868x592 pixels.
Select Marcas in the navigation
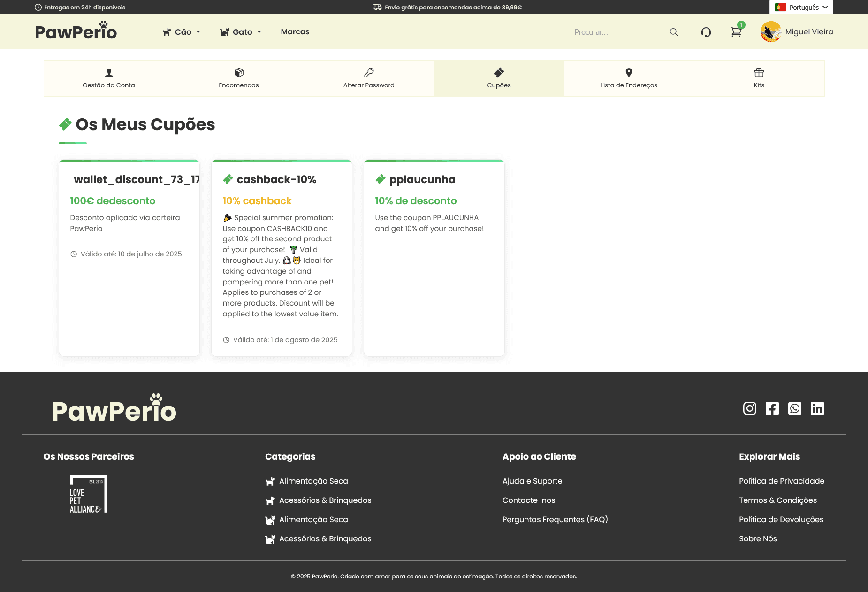tap(295, 31)
